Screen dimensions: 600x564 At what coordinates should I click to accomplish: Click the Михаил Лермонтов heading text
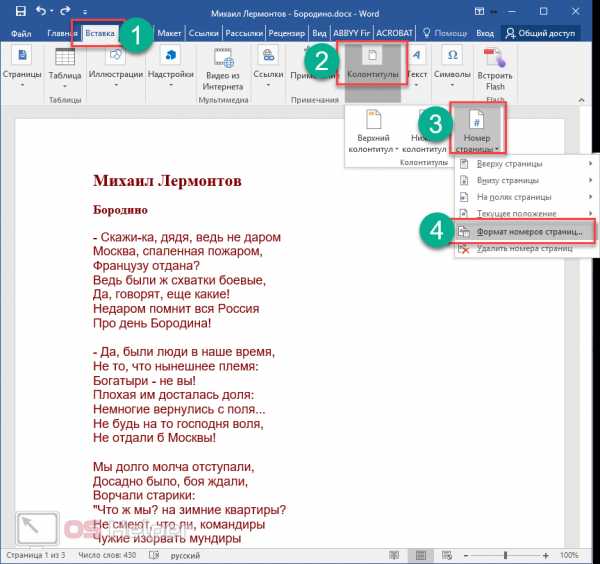167,181
